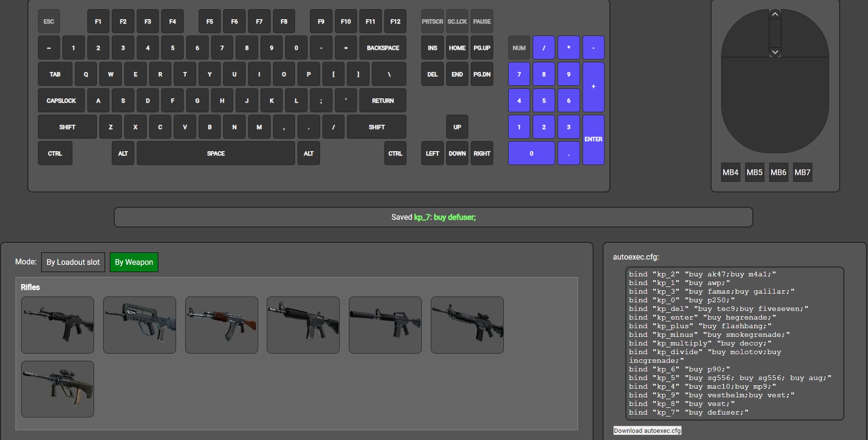
Task: Select the DOWN arrow key
Action: 457,154
